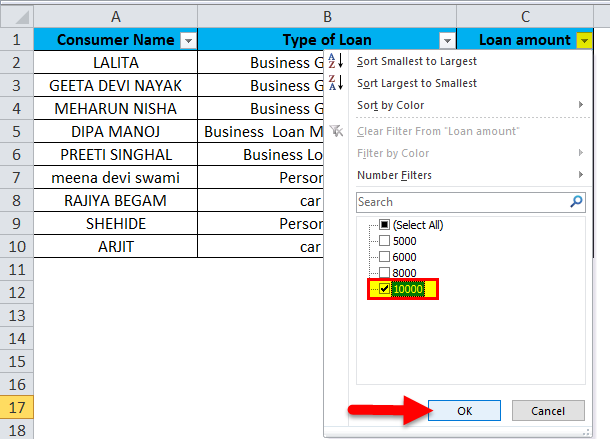Click the LALITA cell
The width and height of the screenshot is (610, 439).
(116, 63)
